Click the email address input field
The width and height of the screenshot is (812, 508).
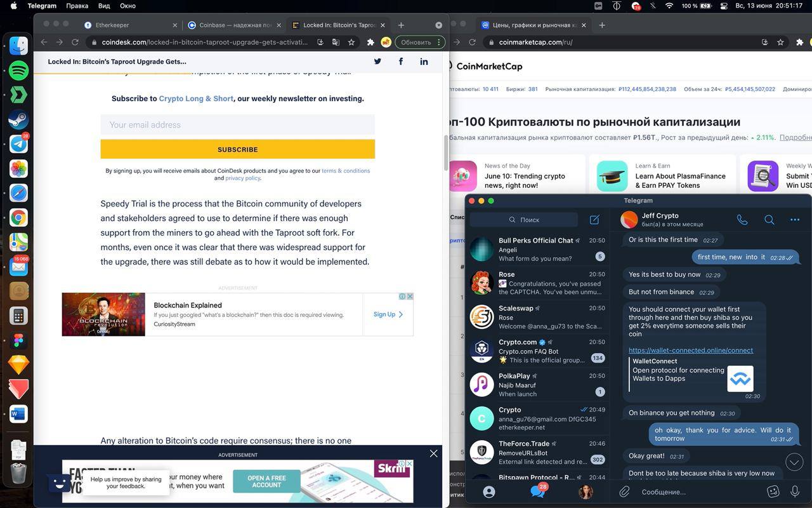pos(238,124)
